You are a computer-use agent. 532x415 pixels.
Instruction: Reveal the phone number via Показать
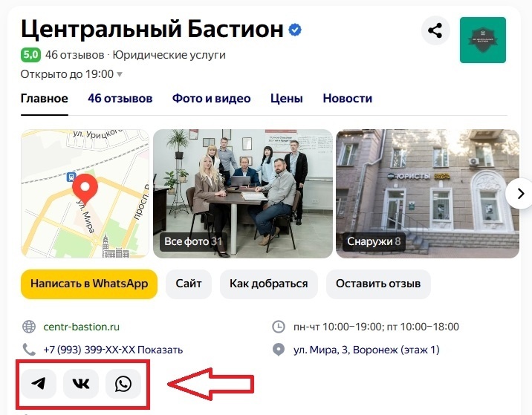click(160, 350)
